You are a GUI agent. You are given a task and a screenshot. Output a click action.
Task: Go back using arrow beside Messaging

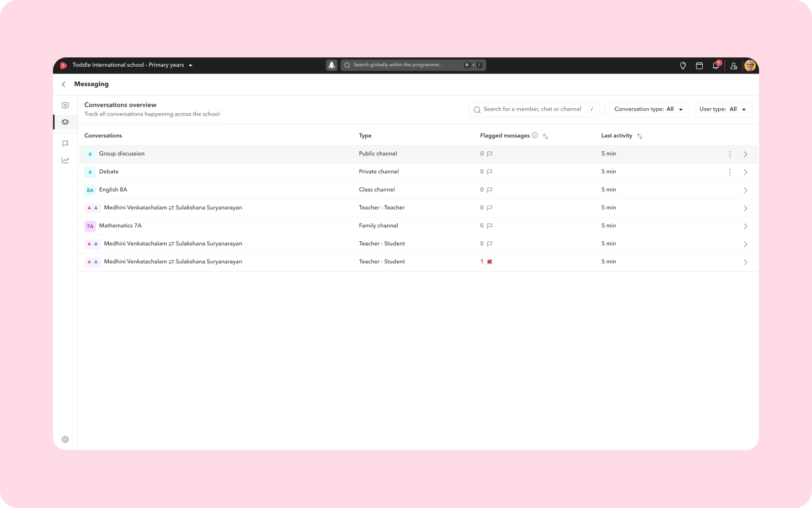[x=63, y=84]
